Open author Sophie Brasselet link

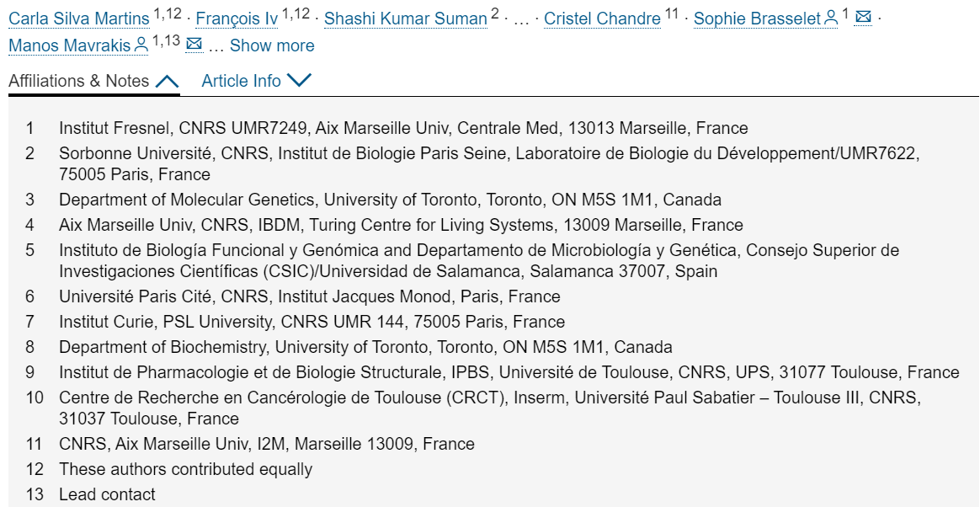(x=758, y=19)
